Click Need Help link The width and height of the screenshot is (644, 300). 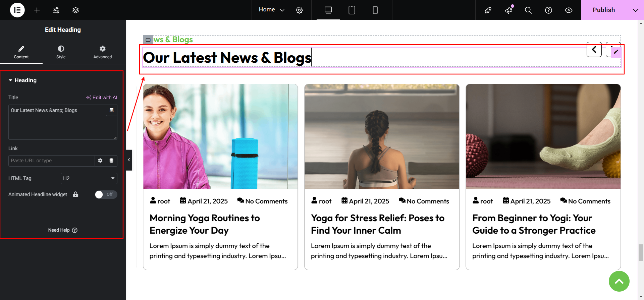63,230
